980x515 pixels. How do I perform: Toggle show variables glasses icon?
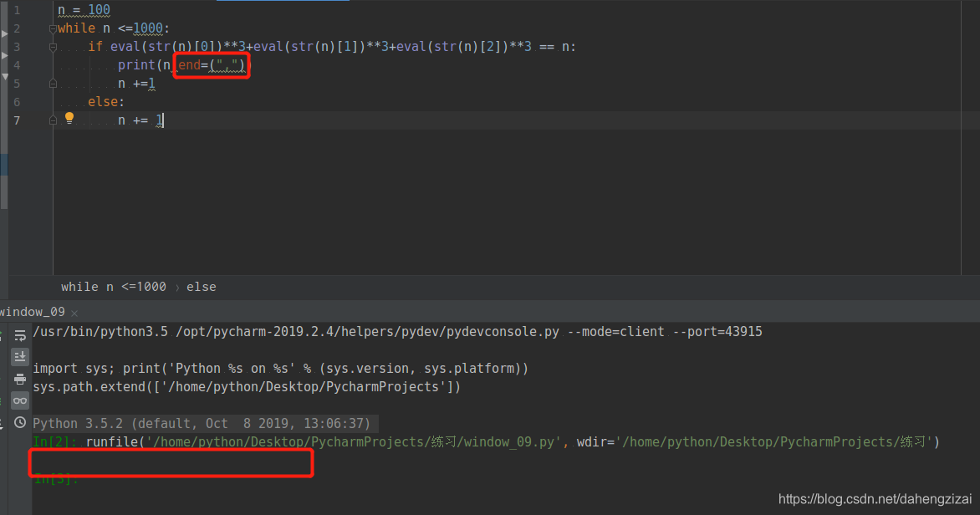(x=20, y=400)
